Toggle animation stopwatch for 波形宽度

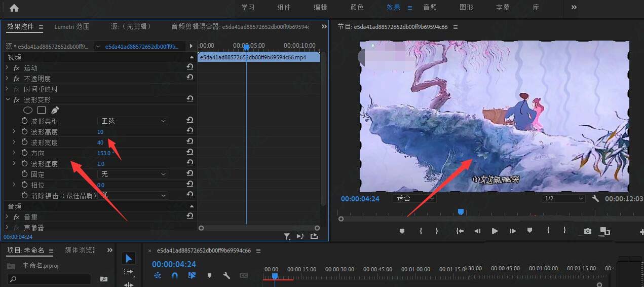[x=24, y=142]
